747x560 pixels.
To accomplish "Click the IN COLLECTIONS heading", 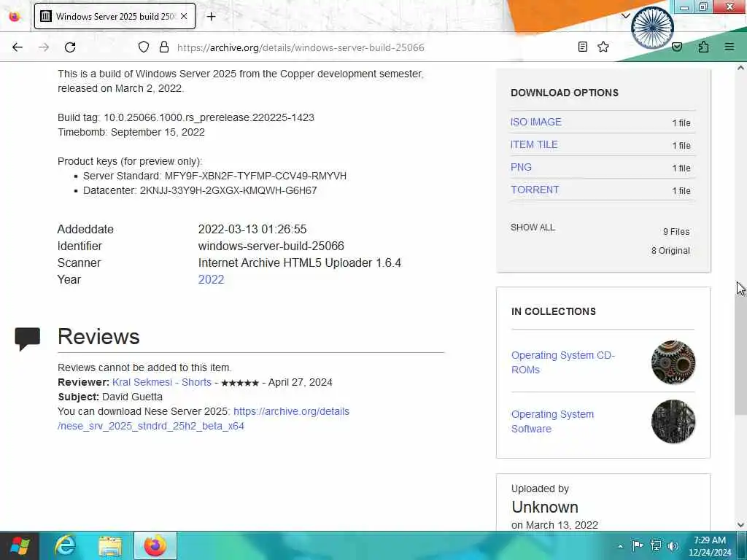I will 554,311.
